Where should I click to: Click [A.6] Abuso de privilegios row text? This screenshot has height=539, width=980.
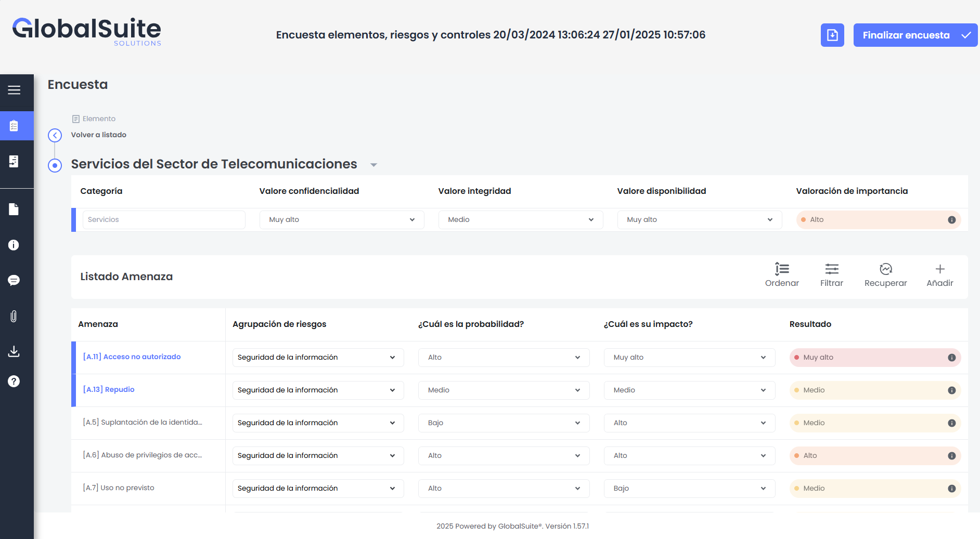[143, 455]
